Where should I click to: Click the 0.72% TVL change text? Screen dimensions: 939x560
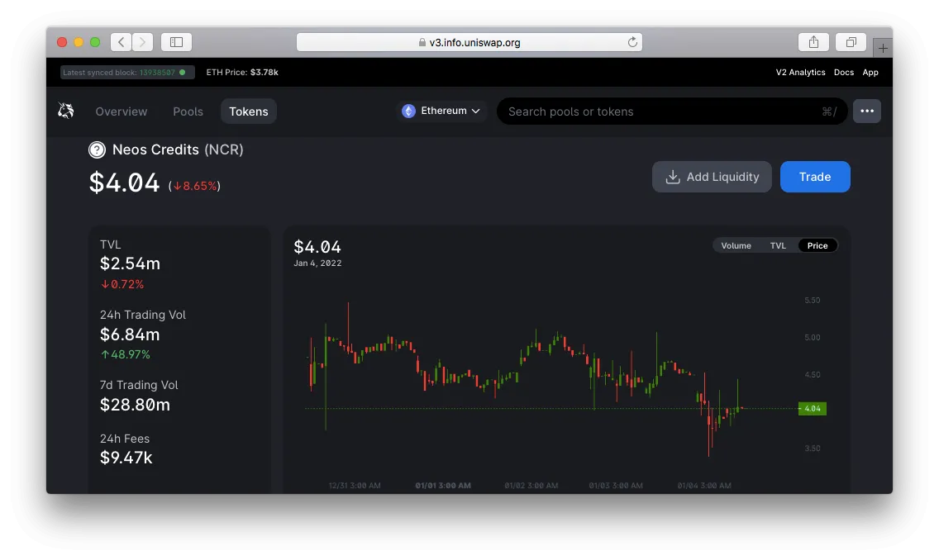[x=122, y=284]
